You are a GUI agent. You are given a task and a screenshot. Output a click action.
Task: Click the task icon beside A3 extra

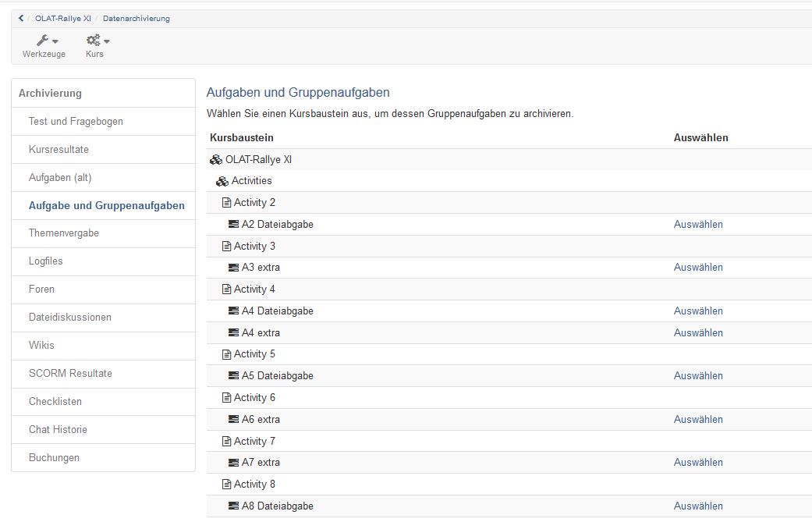(x=233, y=268)
